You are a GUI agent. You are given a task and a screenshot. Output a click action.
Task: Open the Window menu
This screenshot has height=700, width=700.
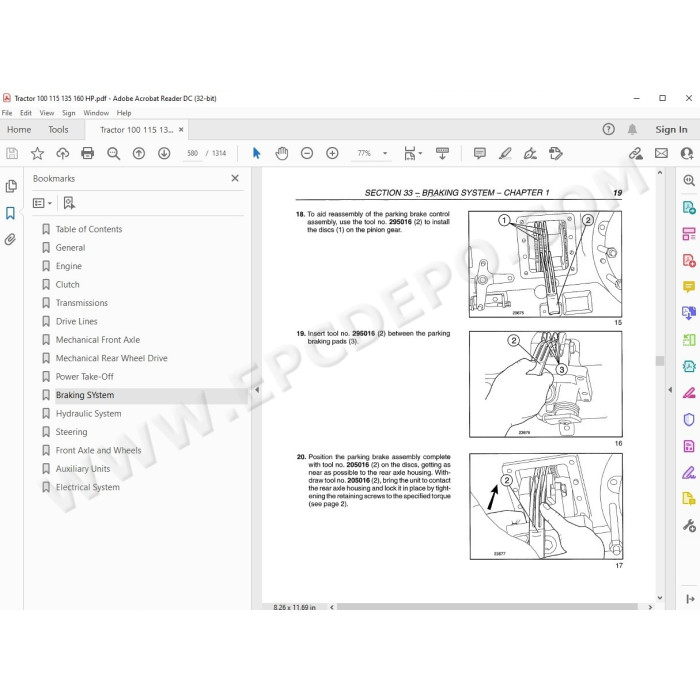point(96,113)
